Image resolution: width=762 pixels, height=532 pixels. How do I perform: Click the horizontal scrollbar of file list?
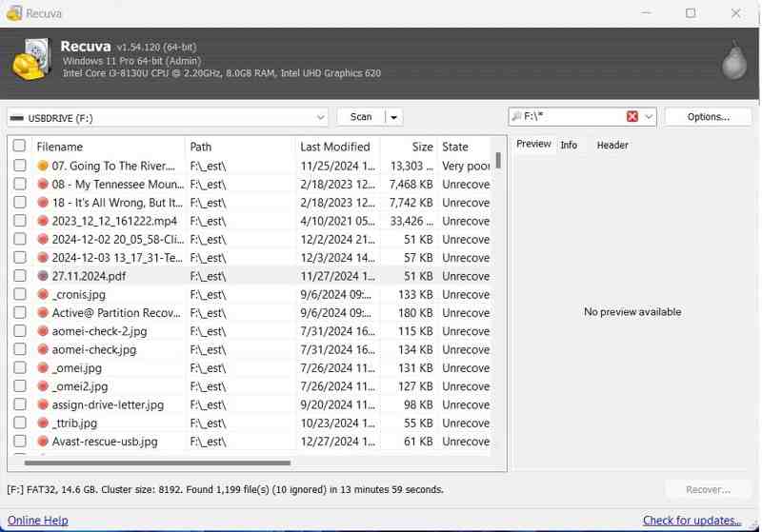(x=157, y=463)
